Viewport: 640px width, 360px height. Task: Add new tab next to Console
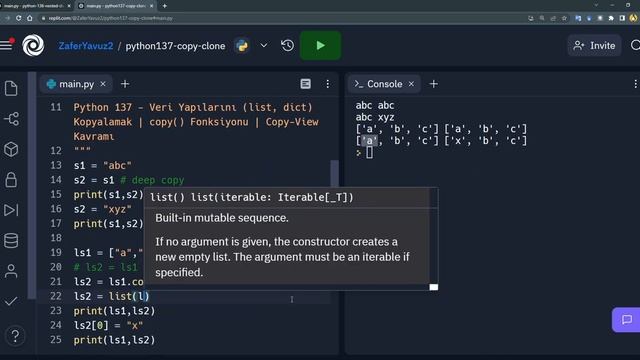[433, 84]
